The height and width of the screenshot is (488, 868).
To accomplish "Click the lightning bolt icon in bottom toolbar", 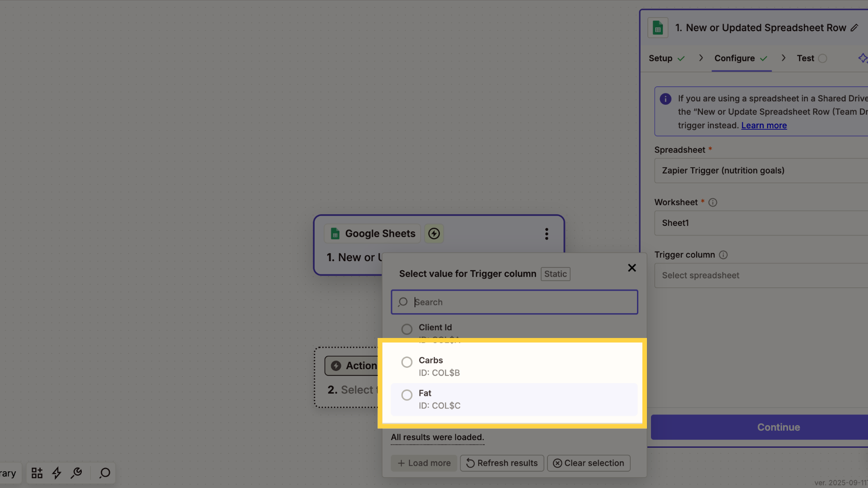I will click(x=57, y=473).
